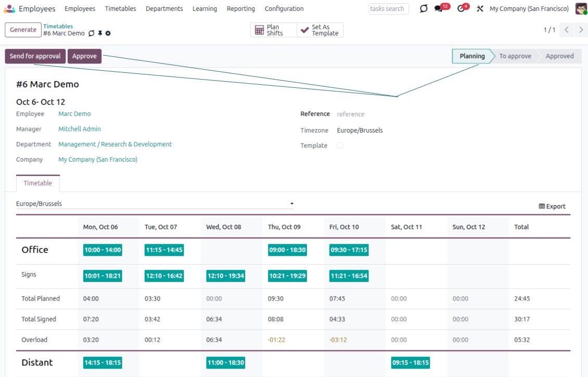Open the Reporting menu
Viewport: 588px width, 377px height.
(241, 9)
